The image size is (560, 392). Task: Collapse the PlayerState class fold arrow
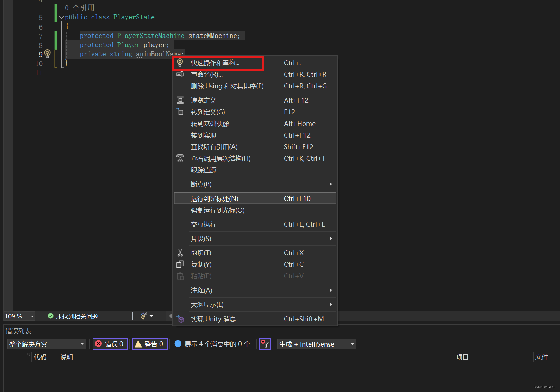tap(62, 17)
